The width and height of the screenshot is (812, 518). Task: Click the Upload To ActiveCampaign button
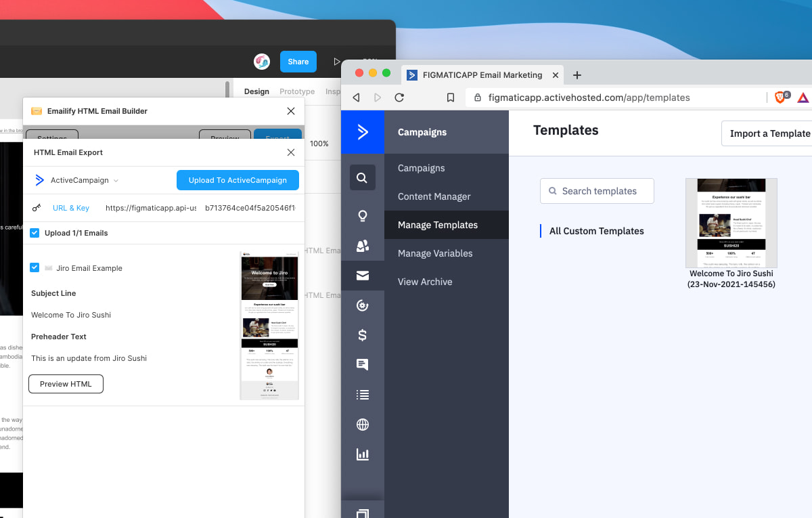pyautogui.click(x=238, y=180)
